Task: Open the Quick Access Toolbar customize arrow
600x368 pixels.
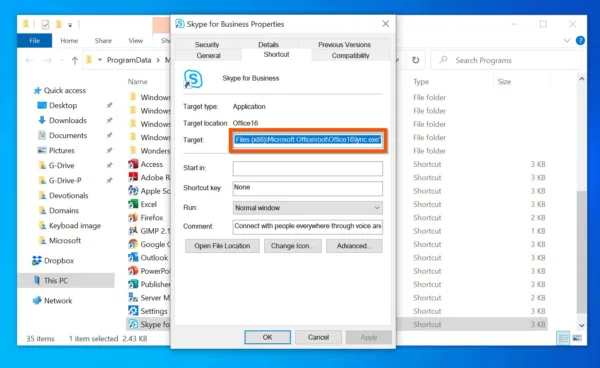Action: pos(70,25)
